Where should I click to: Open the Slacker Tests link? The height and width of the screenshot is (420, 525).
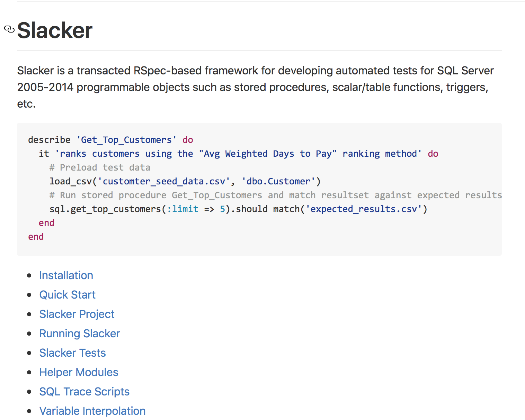(x=72, y=353)
